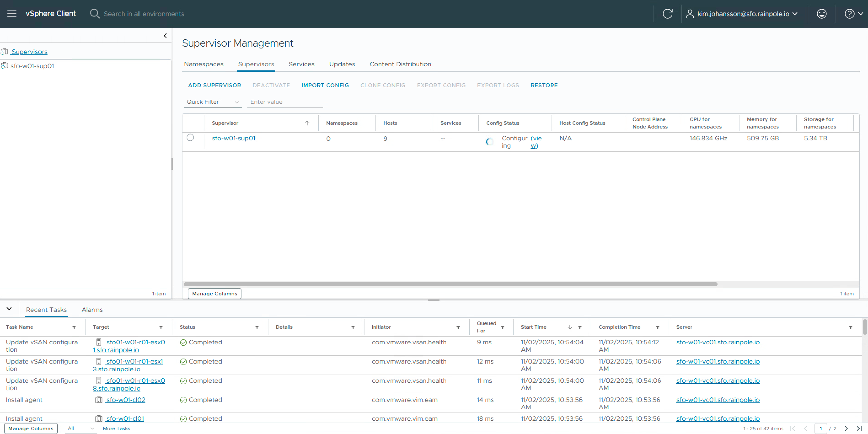This screenshot has height=434, width=868.
Task: Filter the Initiator column in tasks
Action: coord(458,327)
